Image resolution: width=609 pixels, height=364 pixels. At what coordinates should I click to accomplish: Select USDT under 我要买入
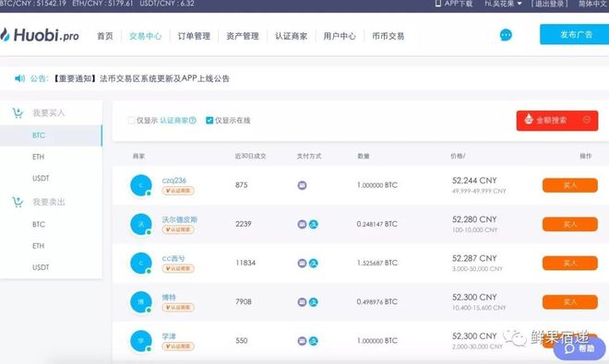(x=41, y=178)
